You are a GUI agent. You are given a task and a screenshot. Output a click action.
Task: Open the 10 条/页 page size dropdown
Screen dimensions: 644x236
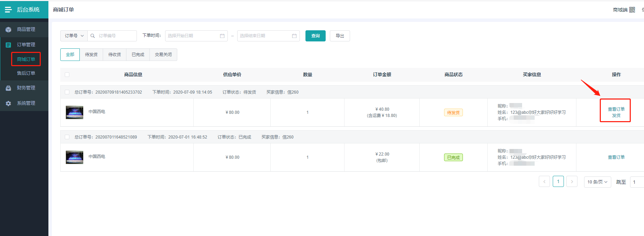(597, 182)
